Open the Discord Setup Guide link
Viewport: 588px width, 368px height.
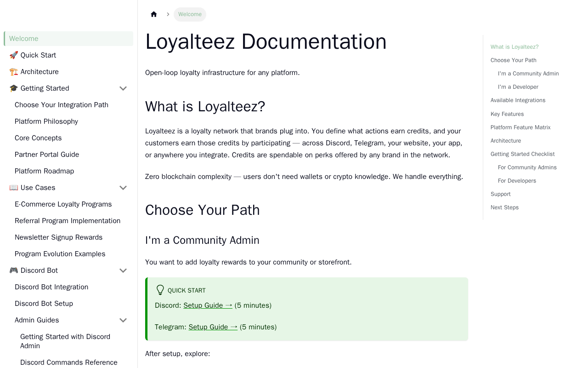click(208, 305)
